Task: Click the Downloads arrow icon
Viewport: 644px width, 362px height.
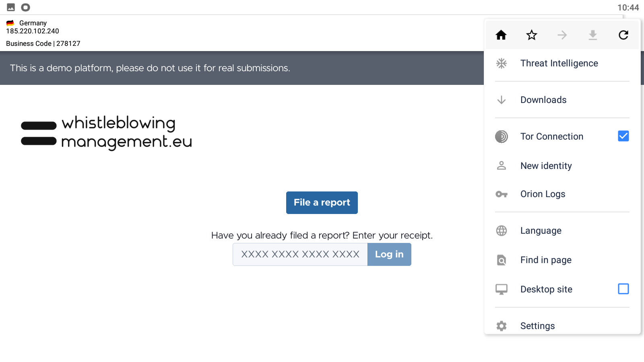Action: [x=502, y=100]
